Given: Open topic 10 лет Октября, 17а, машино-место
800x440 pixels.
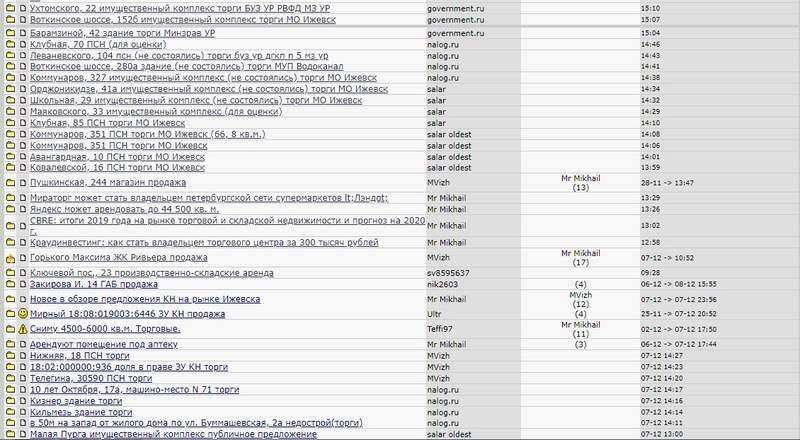Looking at the screenshot, I should (134, 389).
